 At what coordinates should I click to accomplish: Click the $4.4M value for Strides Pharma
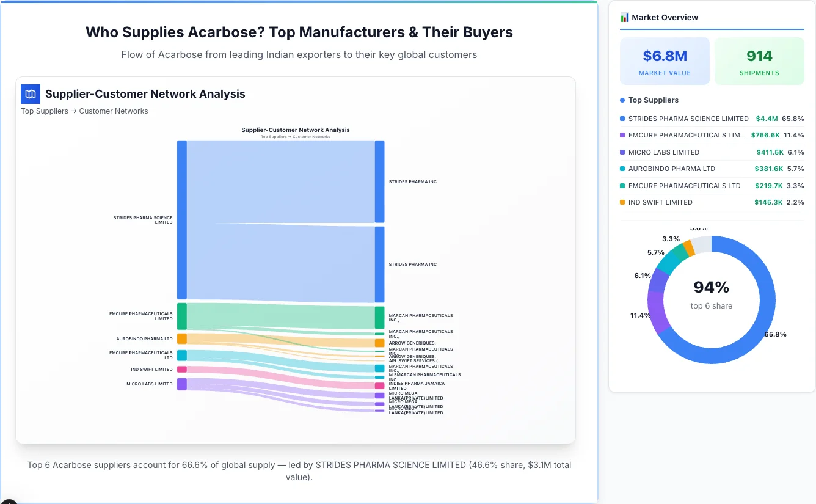coord(766,119)
